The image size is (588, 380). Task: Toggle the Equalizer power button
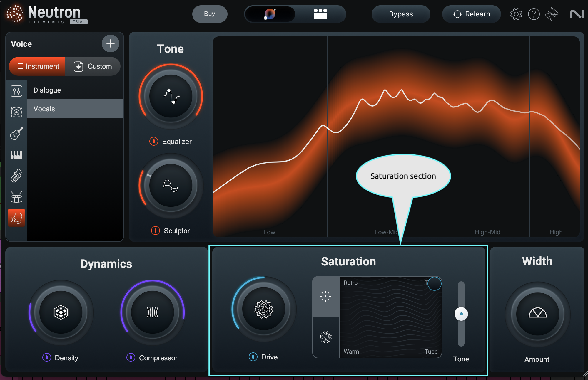pyautogui.click(x=154, y=141)
